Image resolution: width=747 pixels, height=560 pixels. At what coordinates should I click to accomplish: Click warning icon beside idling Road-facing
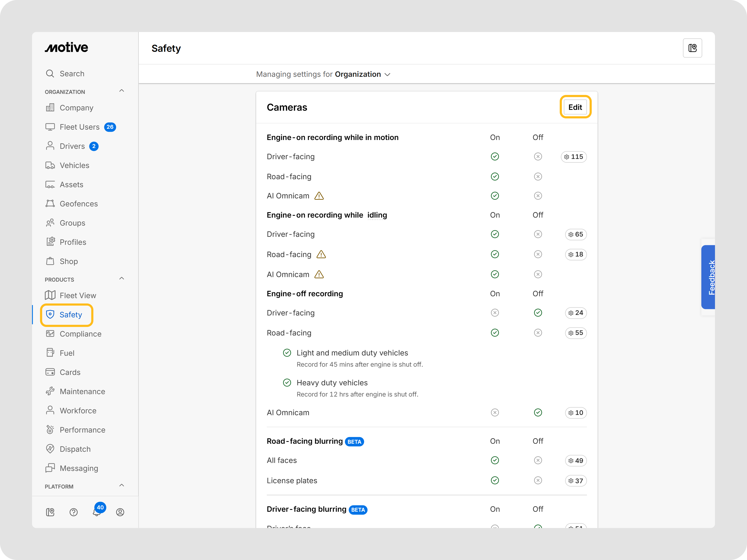click(321, 254)
